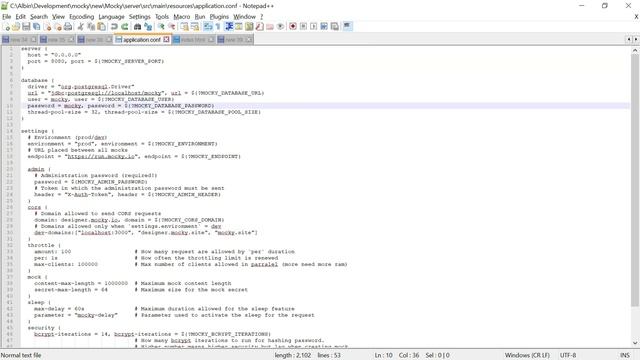Click Save Recorded Macro icon
The height and width of the screenshot is (360, 640).
coord(335,27)
